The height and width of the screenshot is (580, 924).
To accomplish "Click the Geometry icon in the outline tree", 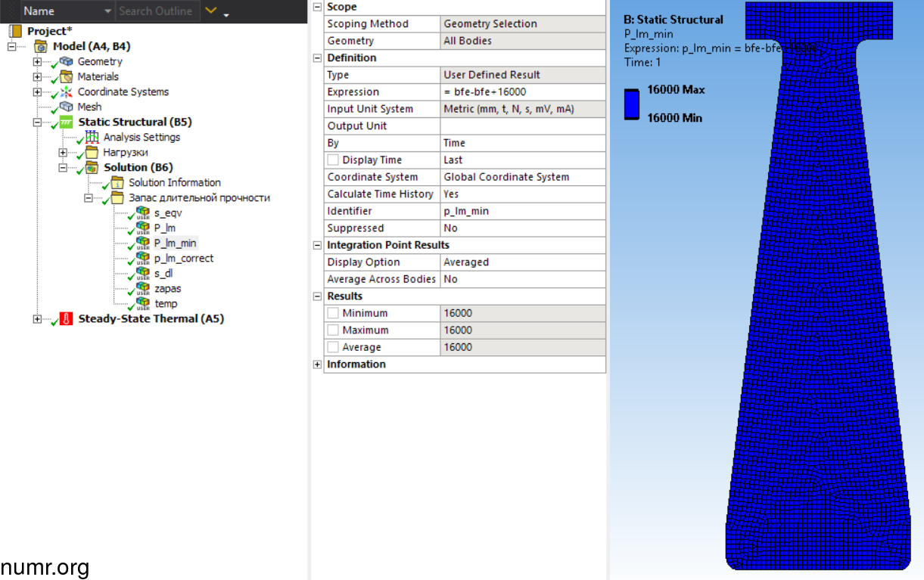I will (x=67, y=61).
